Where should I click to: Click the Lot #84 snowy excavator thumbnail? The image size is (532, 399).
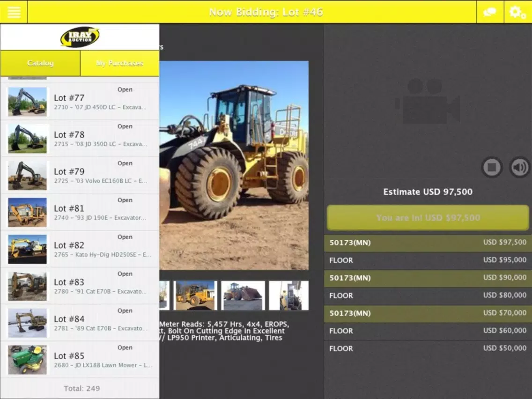click(28, 323)
